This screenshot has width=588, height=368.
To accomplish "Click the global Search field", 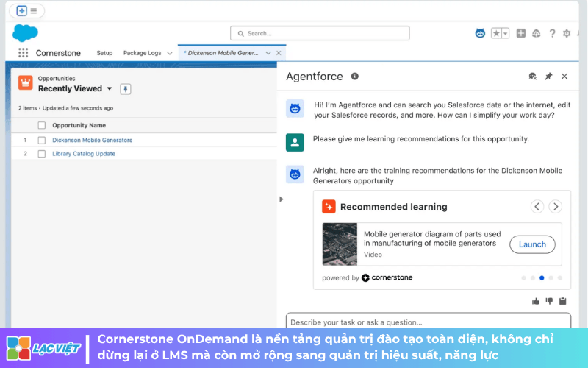I will coord(320,33).
